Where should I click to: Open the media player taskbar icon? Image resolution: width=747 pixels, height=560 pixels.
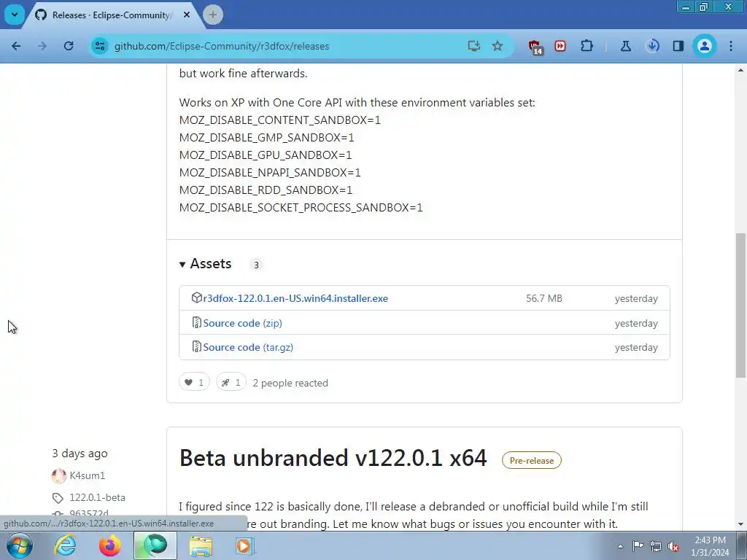(x=245, y=545)
